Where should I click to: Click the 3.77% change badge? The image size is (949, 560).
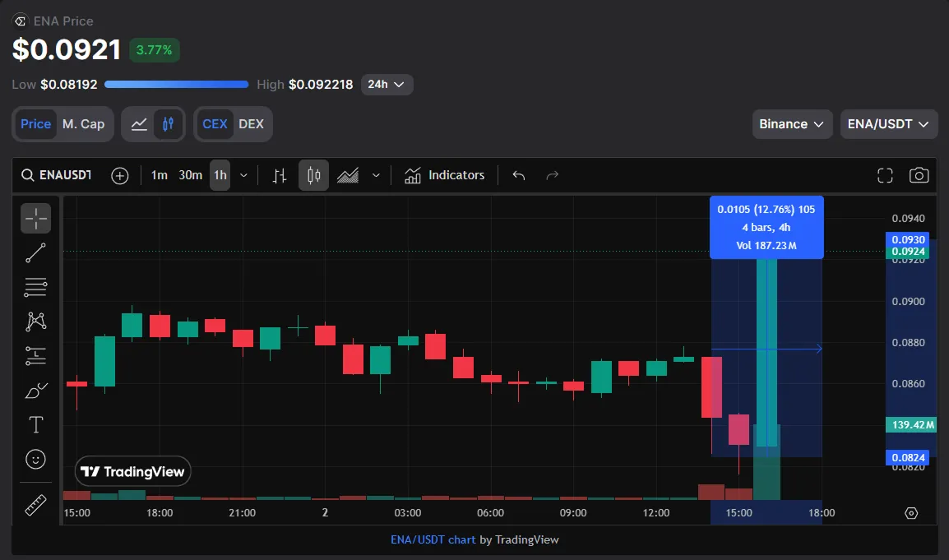[x=155, y=50]
